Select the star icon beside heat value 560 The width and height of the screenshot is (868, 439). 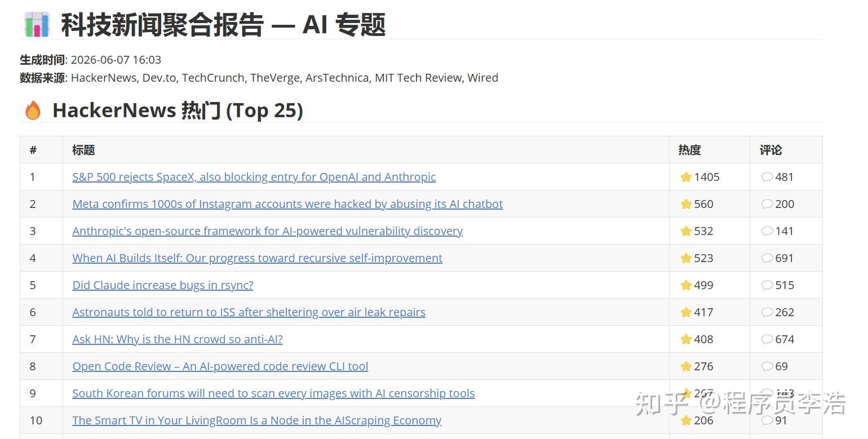click(686, 204)
